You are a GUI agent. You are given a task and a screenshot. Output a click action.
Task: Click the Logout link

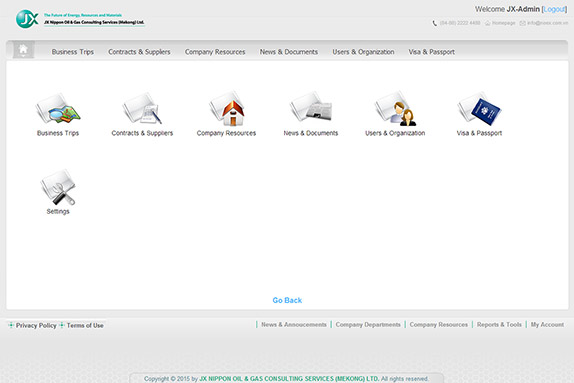point(554,9)
